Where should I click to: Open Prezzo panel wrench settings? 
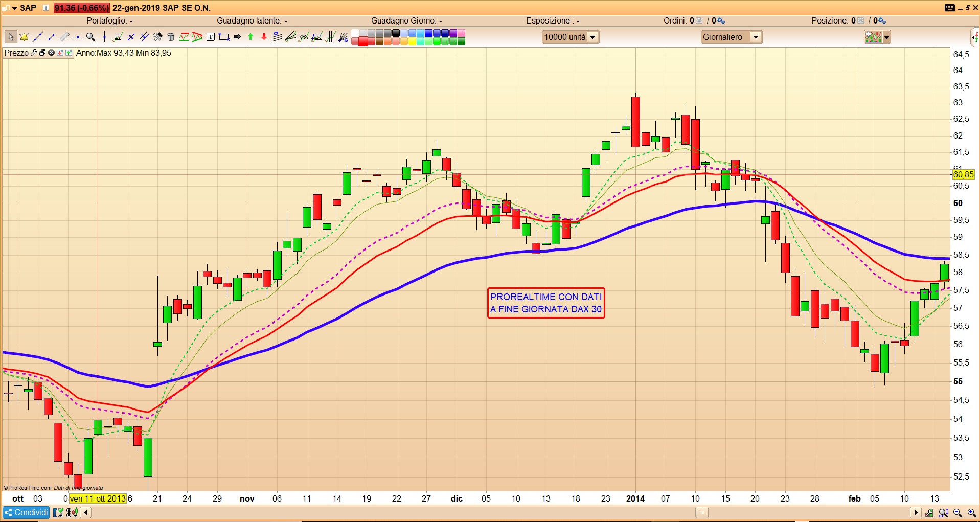point(34,53)
